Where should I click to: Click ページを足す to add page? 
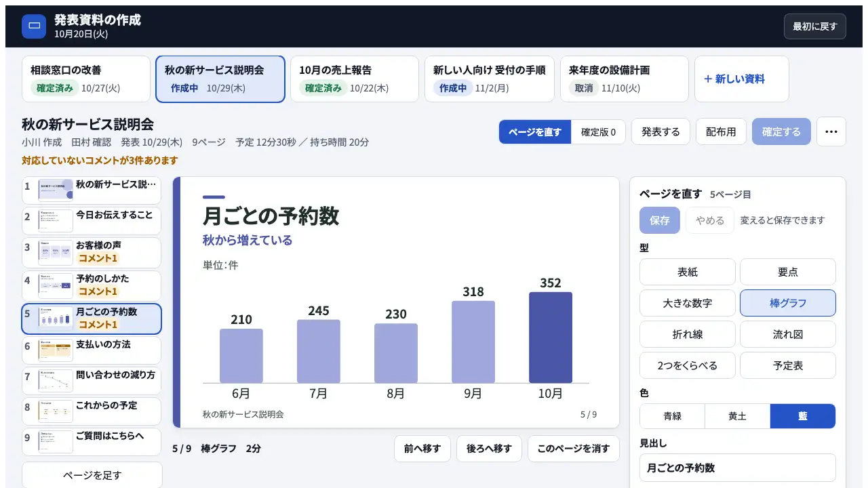pos(92,475)
